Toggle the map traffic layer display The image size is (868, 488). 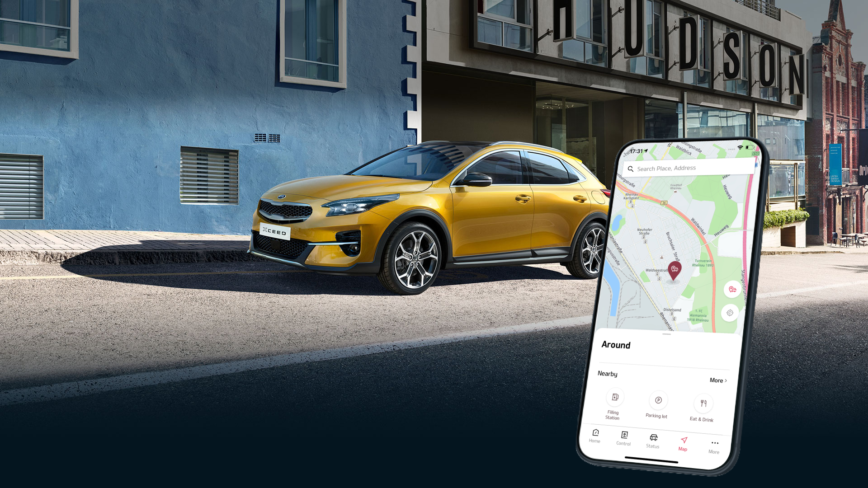(x=732, y=290)
